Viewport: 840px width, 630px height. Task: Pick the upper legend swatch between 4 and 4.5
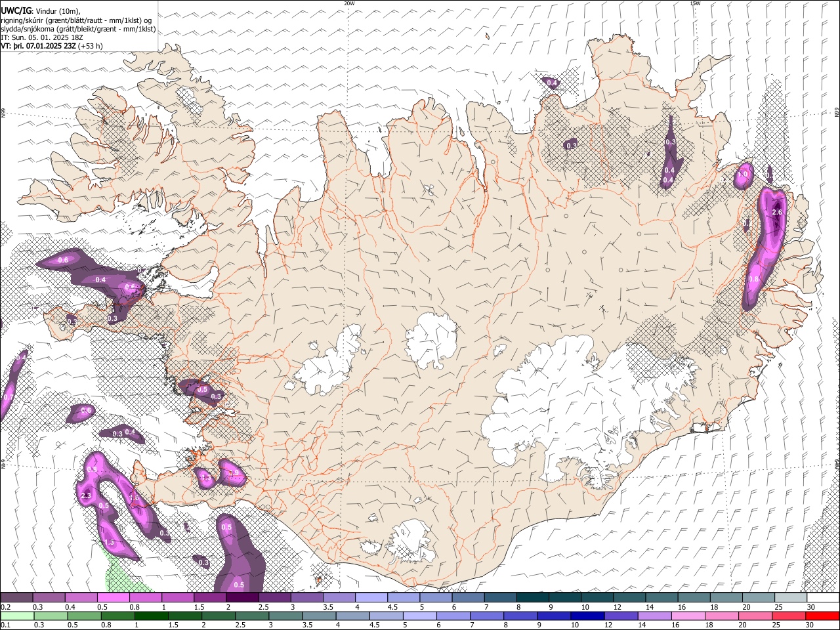371,598
